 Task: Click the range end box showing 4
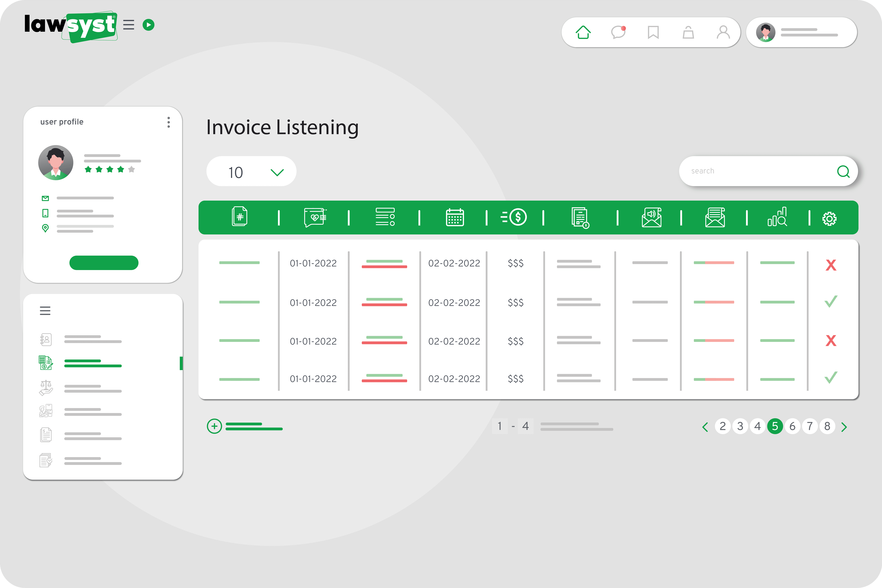click(x=526, y=426)
